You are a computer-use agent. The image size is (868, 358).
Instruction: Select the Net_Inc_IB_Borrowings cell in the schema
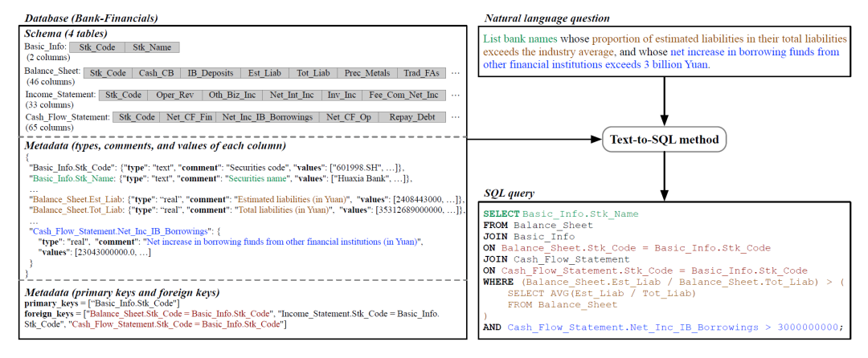coord(266,117)
